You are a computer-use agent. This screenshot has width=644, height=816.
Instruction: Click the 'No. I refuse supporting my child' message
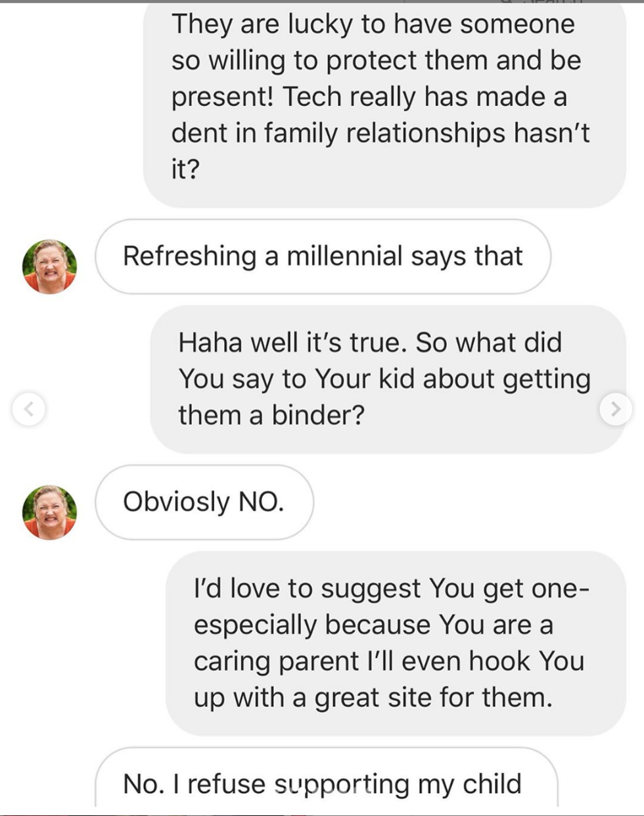[x=326, y=782]
